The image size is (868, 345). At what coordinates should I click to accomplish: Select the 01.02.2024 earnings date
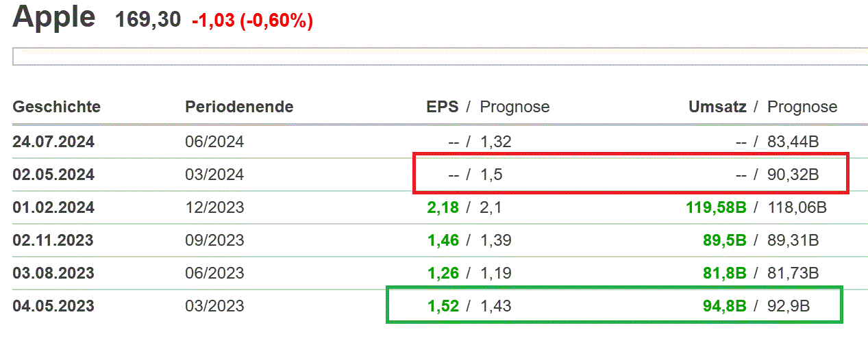point(53,207)
